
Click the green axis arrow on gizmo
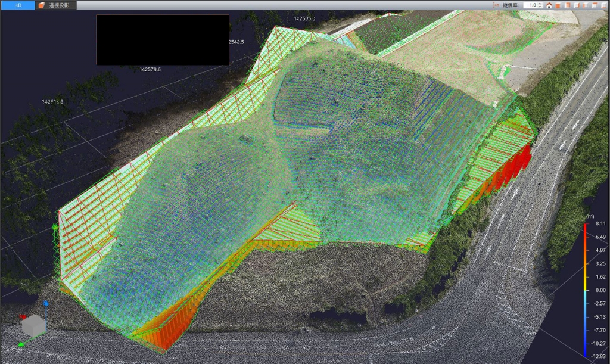pyautogui.click(x=21, y=344)
